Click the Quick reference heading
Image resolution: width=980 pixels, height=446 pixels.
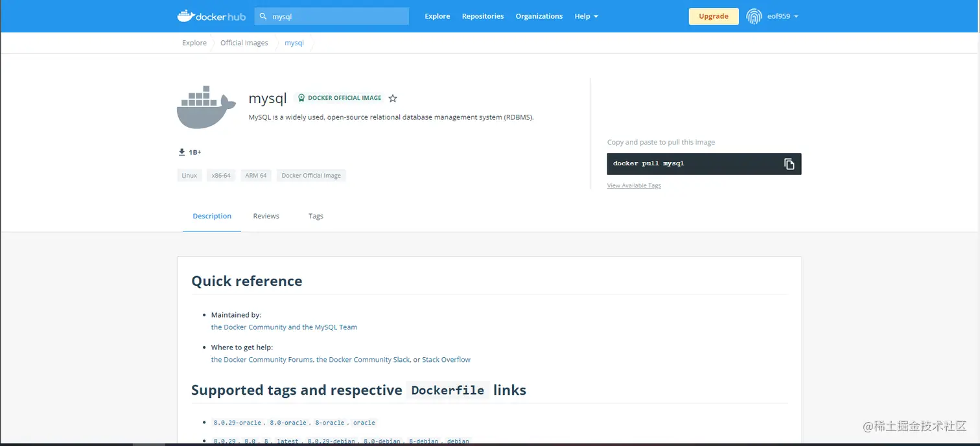pos(247,281)
